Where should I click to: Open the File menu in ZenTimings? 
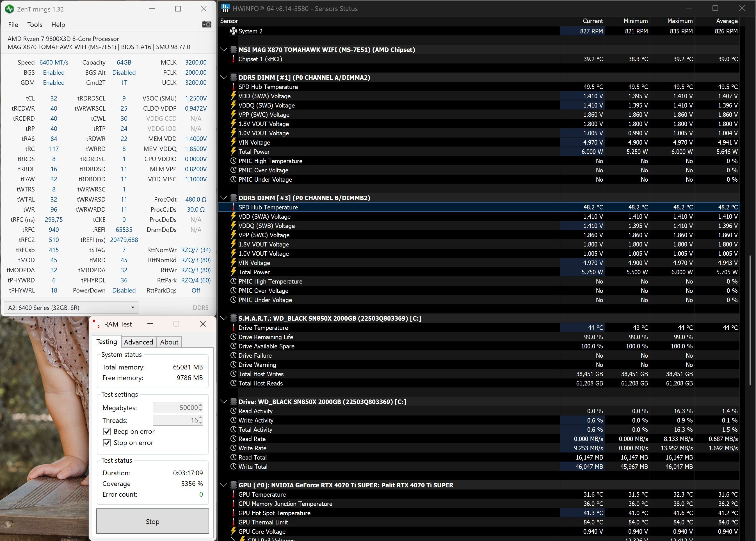[13, 25]
